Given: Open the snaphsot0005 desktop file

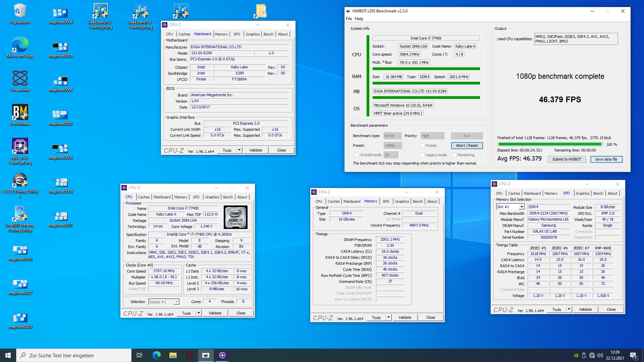Looking at the screenshot, I should coord(60,50).
